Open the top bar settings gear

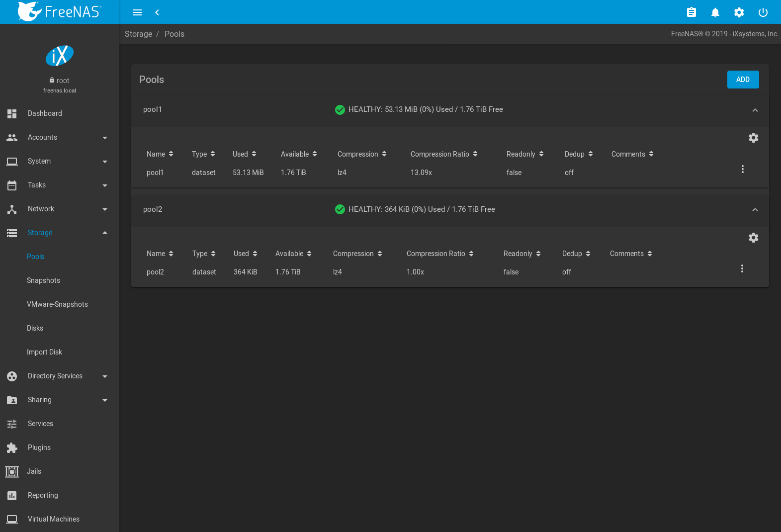[739, 12]
